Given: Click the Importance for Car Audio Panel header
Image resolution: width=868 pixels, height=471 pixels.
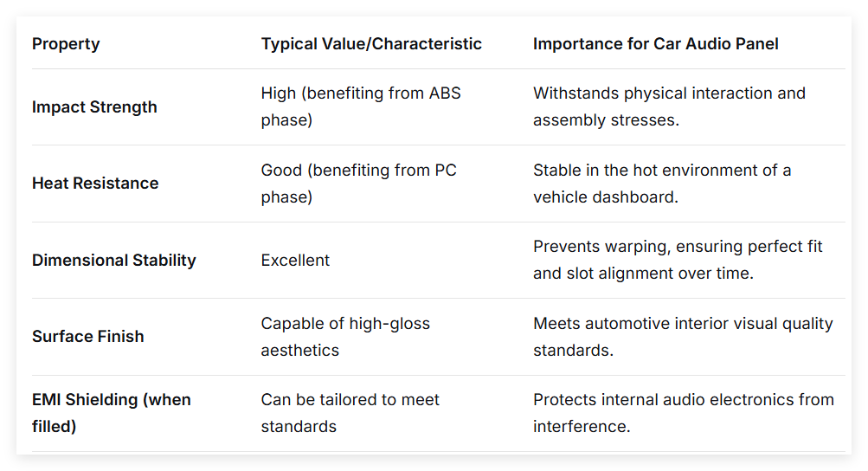Looking at the screenshot, I should click(655, 44).
